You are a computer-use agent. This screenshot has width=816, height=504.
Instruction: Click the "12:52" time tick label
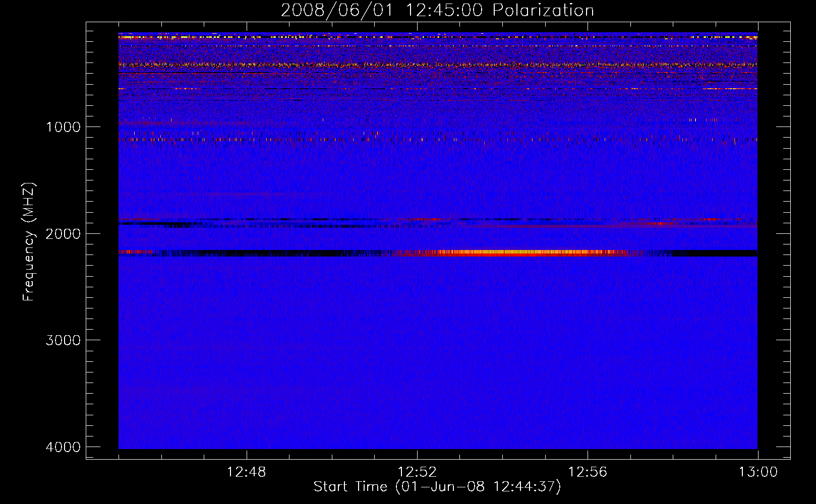417,472
